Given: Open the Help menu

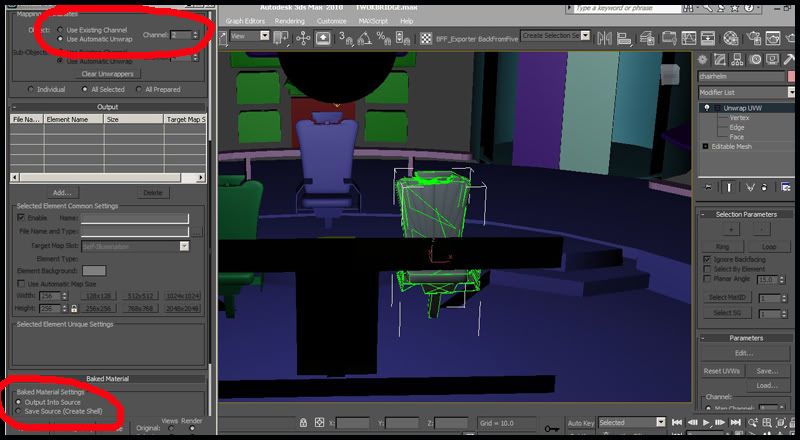Looking at the screenshot, I should (x=407, y=21).
